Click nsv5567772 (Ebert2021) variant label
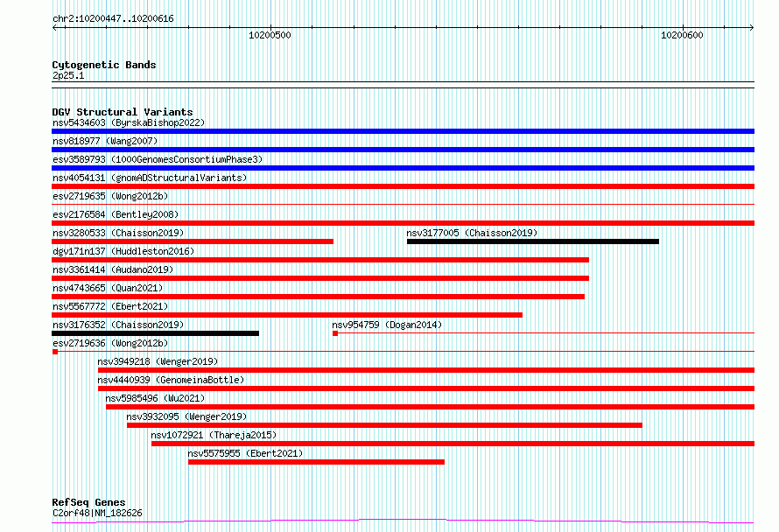This screenshot has width=779, height=532. (x=110, y=306)
